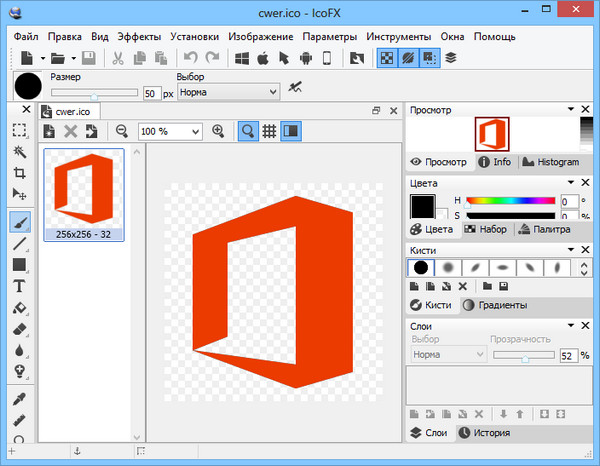Click the new image icon in editor toolbar
This screenshot has height=466, width=600.
coord(49,131)
